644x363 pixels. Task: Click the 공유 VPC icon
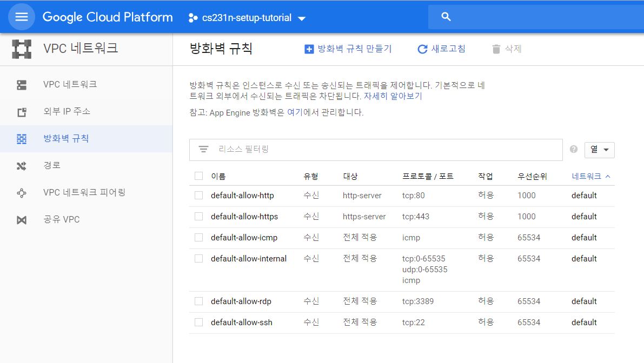22,220
